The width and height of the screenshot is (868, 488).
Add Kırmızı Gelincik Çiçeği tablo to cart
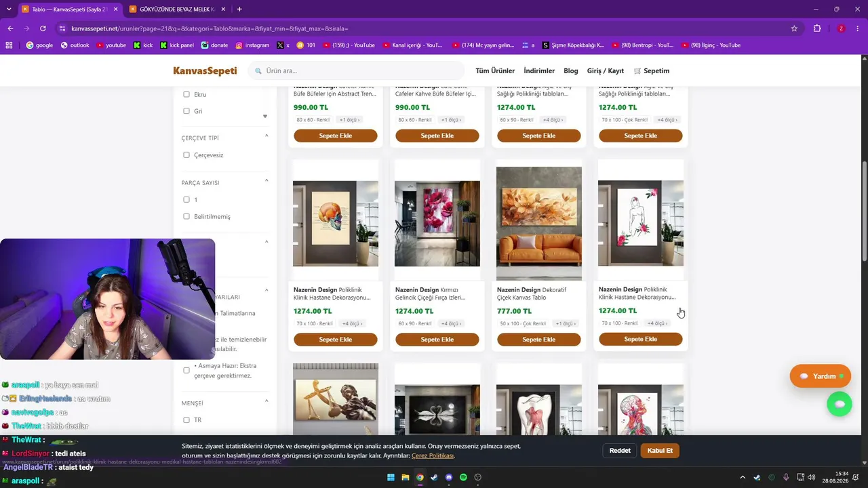(437, 340)
